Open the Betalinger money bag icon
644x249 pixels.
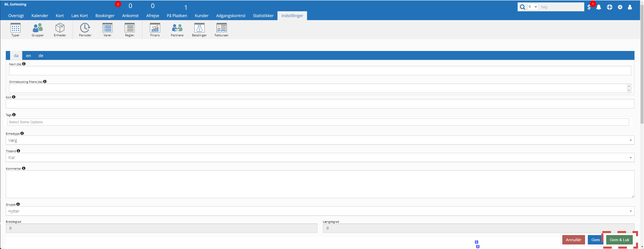coord(199,29)
